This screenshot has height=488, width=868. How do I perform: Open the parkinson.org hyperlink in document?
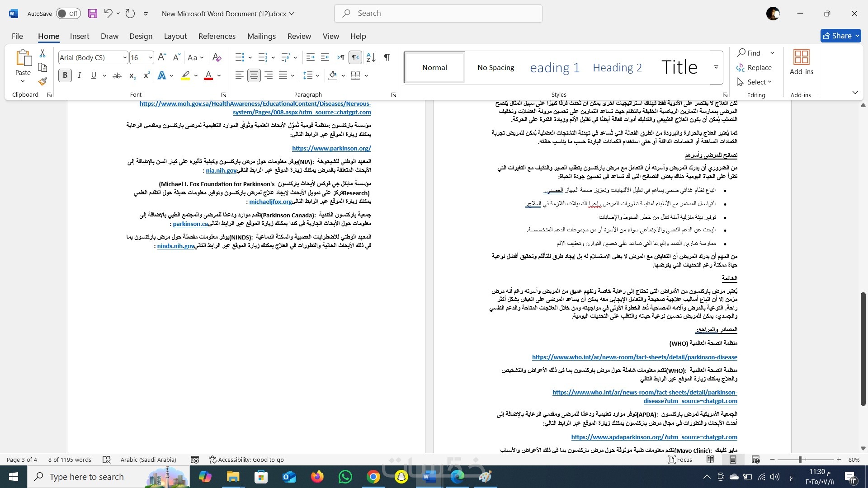click(x=331, y=148)
